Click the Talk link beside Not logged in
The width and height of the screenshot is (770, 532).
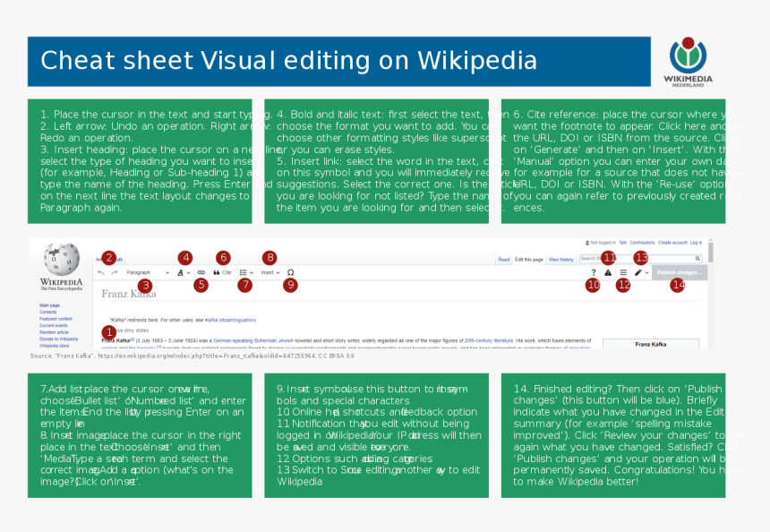point(622,243)
